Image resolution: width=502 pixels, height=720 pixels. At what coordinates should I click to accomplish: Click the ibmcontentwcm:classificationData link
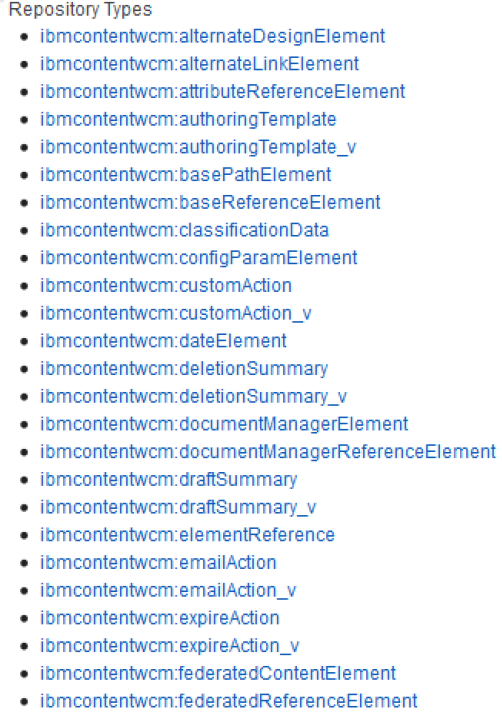(185, 231)
